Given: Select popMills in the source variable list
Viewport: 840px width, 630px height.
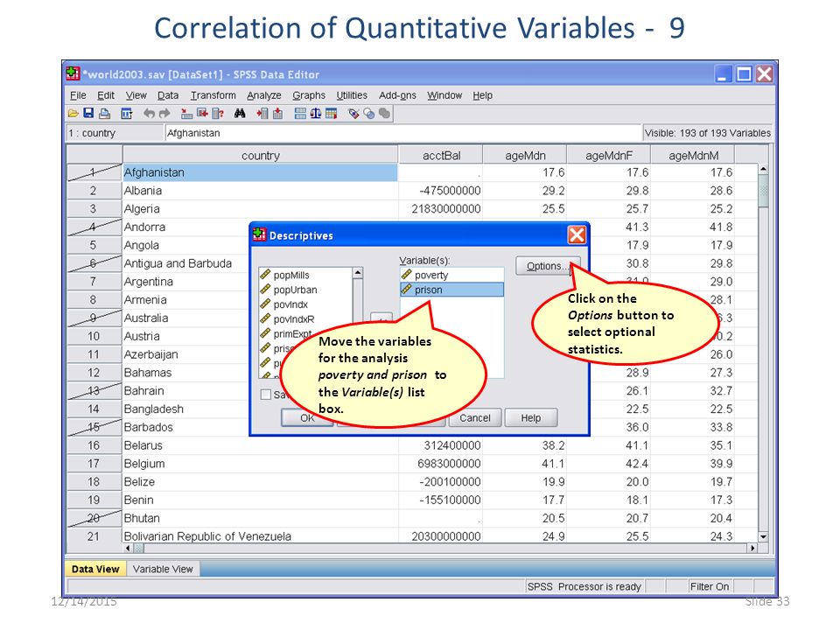Looking at the screenshot, I should [x=305, y=275].
